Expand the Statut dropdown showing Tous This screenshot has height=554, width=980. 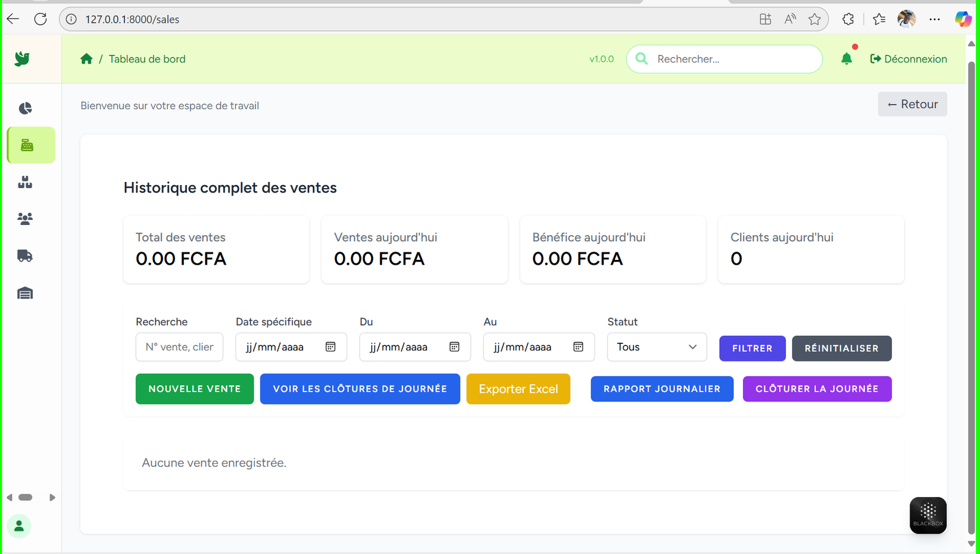tap(657, 347)
